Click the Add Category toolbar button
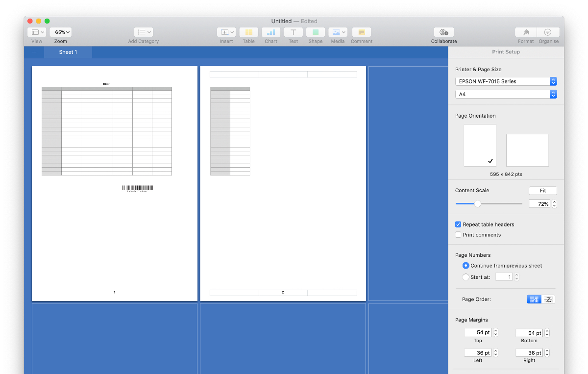This screenshot has height=374, width=588. point(144,32)
